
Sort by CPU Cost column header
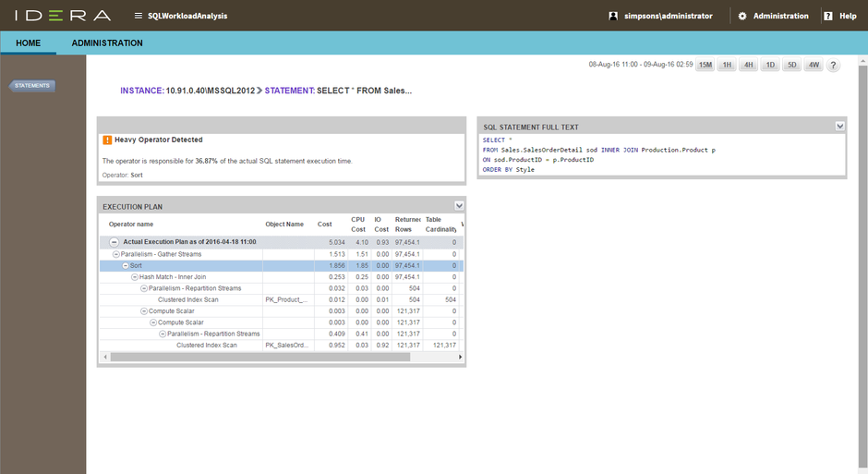358,225
